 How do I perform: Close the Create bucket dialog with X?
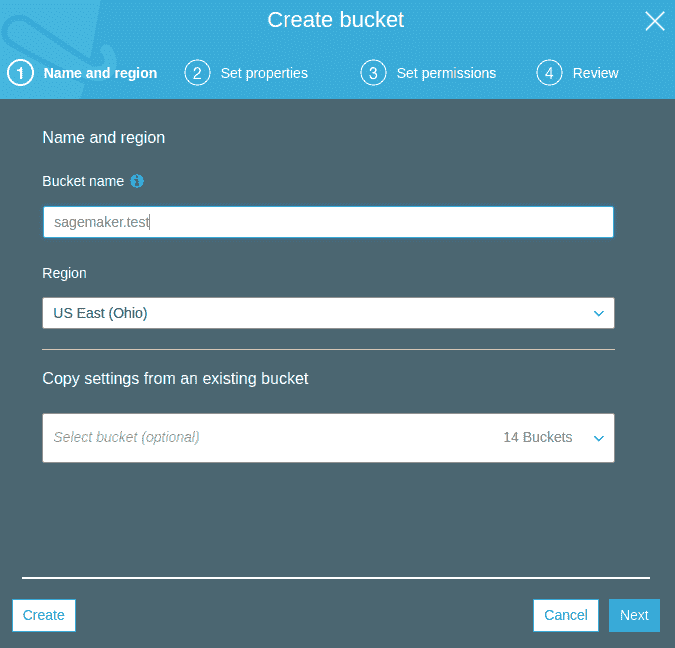point(655,21)
